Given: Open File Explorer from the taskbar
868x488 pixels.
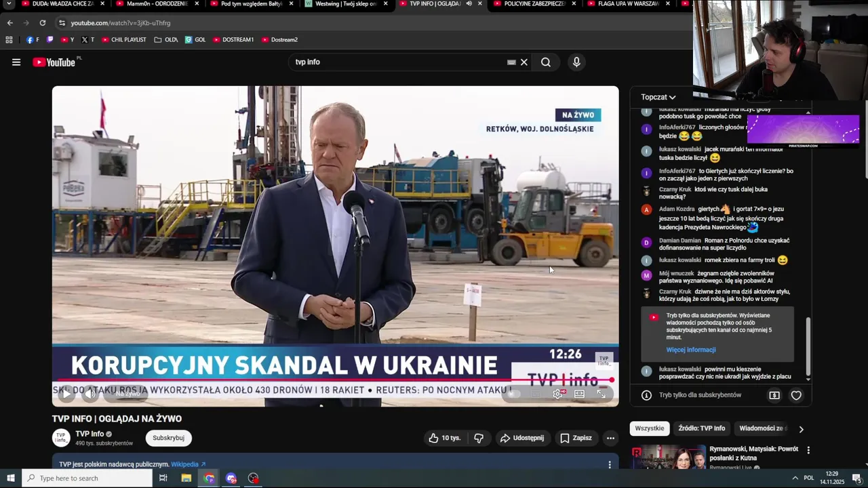Looking at the screenshot, I should click(186, 478).
